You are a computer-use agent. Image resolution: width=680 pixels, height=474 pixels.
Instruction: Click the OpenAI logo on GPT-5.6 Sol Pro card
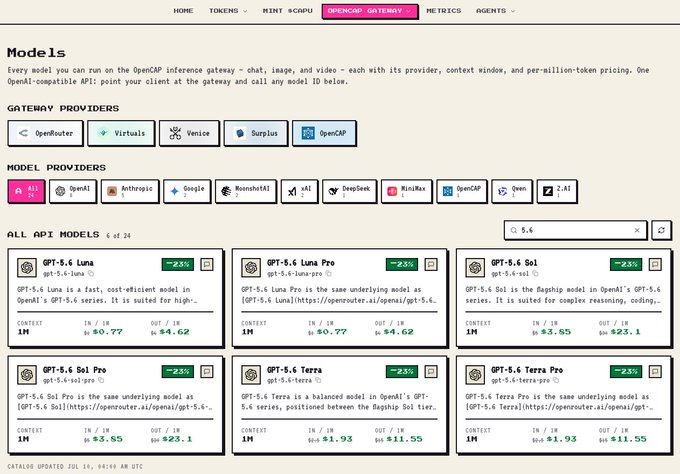click(x=27, y=375)
